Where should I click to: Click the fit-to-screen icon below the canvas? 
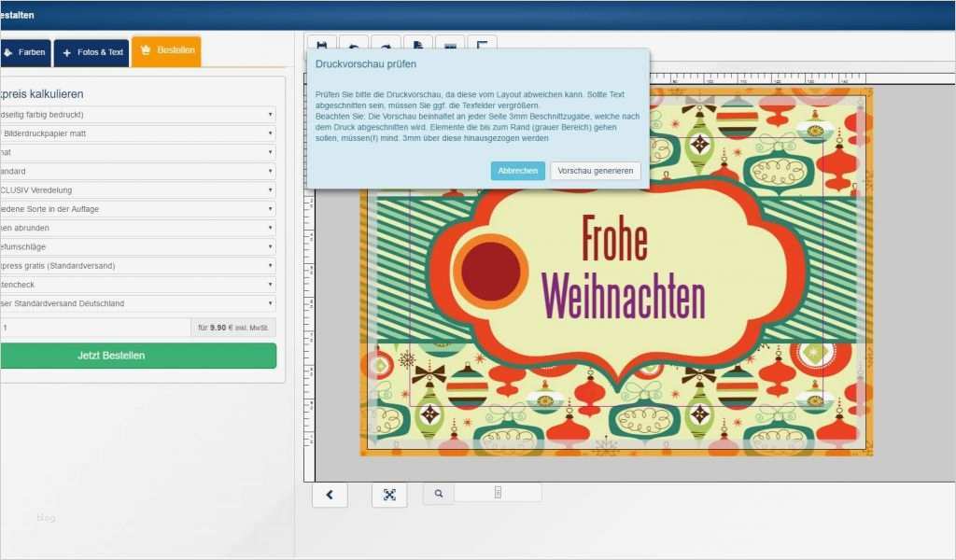[389, 496]
